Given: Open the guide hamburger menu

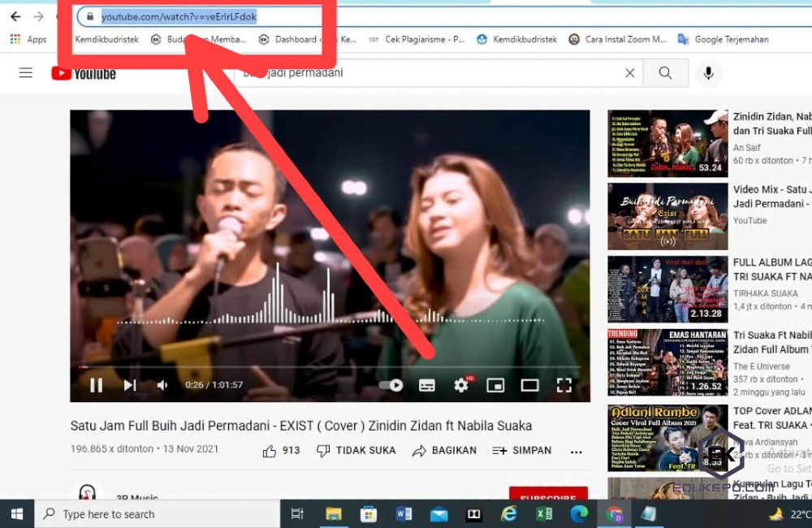Looking at the screenshot, I should pyautogui.click(x=25, y=72).
